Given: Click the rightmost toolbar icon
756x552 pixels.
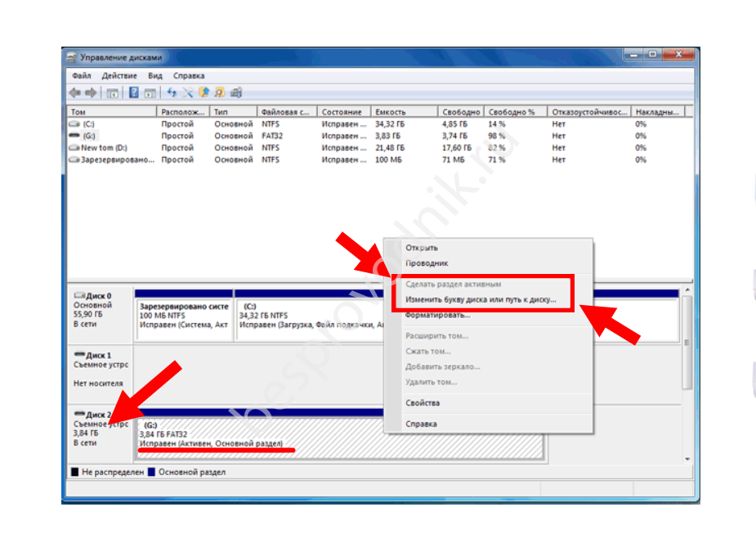Looking at the screenshot, I should 236,92.
